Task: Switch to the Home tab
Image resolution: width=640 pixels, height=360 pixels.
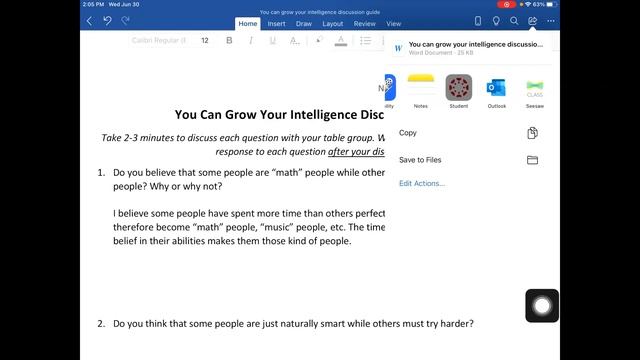Action: click(248, 24)
